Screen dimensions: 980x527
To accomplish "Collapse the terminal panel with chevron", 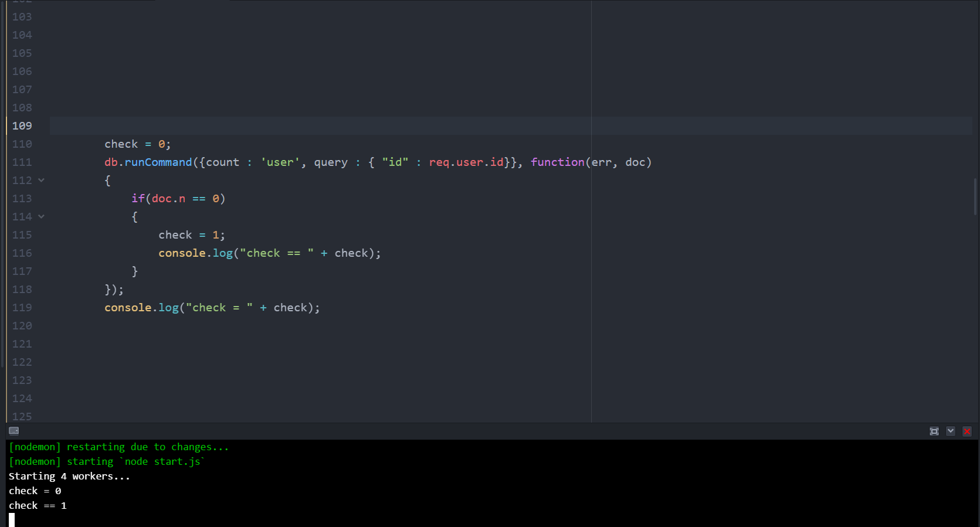I will point(951,431).
